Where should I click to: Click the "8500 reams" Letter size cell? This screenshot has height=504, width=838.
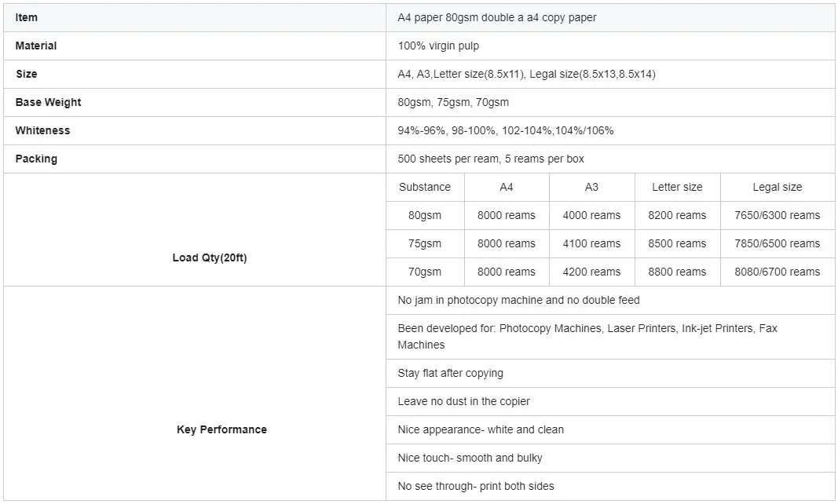pos(677,243)
